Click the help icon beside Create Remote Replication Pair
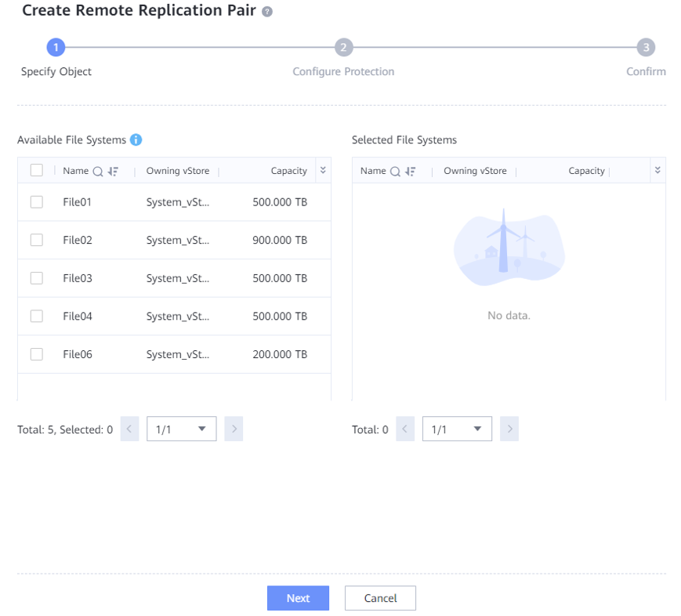 (267, 12)
